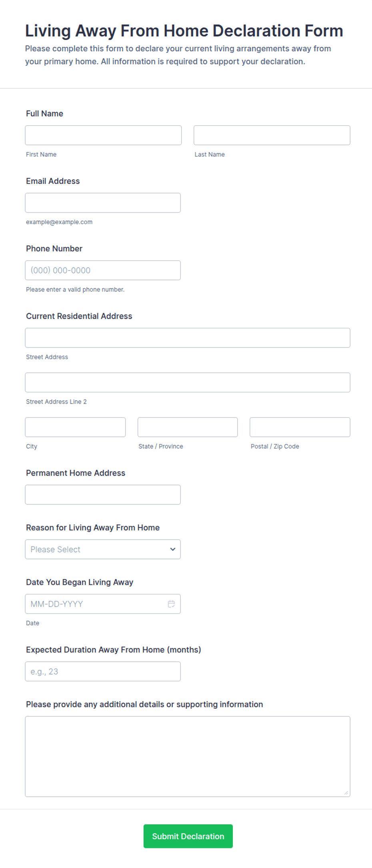Screen dimensions: 372x868
Task: Click the Phone Number field
Action: coord(103,270)
